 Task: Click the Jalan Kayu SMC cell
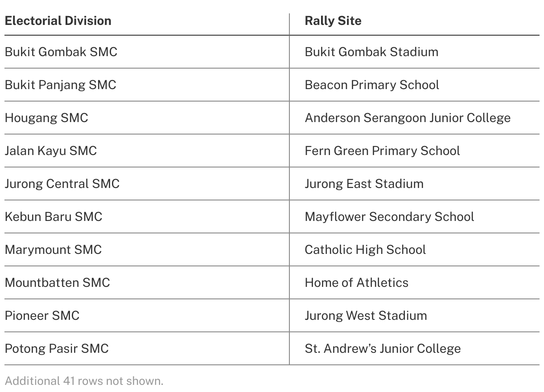tap(51, 151)
